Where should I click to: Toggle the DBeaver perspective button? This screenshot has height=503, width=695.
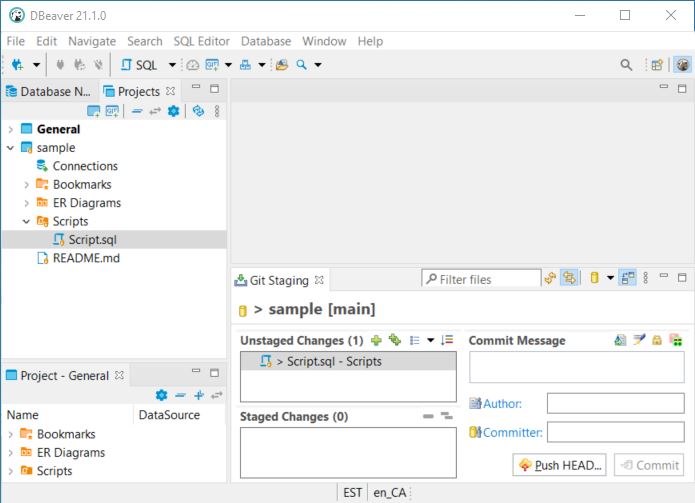tap(683, 65)
